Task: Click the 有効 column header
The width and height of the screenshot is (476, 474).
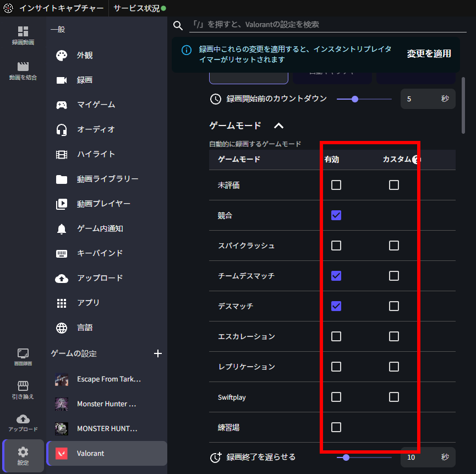Action: [x=331, y=160]
